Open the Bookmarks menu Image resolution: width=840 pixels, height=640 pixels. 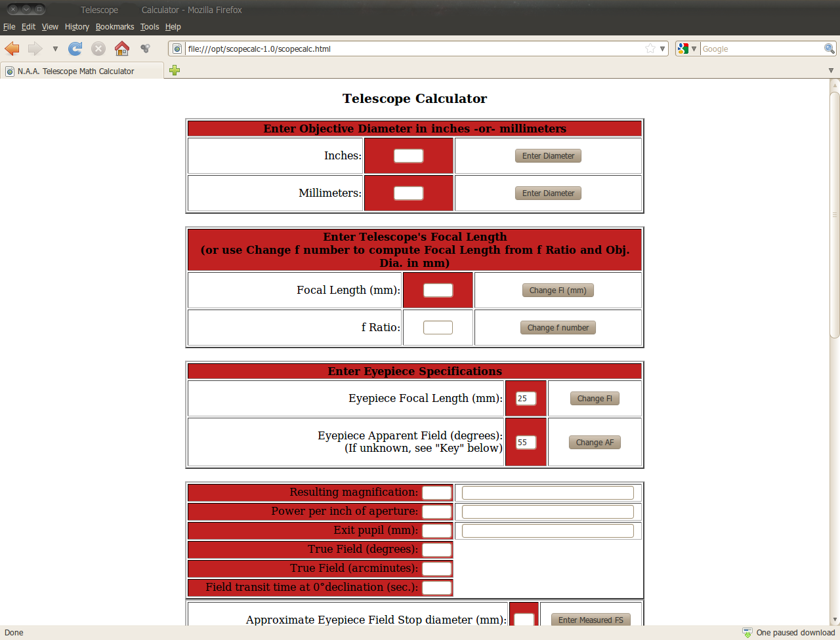click(114, 27)
